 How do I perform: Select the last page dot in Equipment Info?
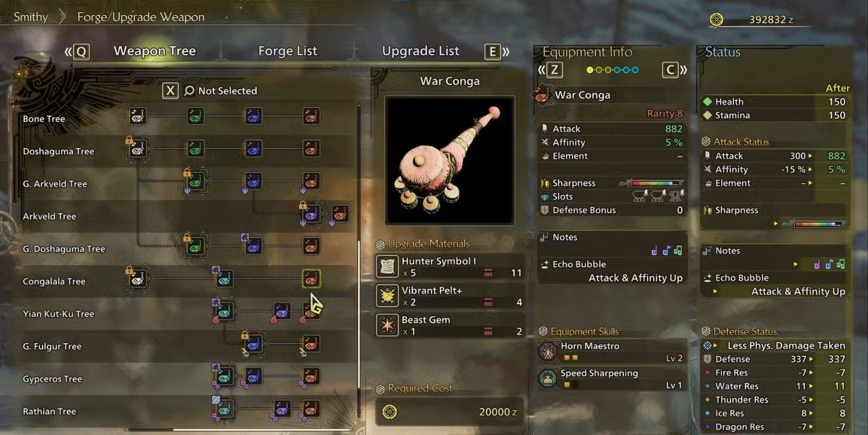(x=635, y=70)
